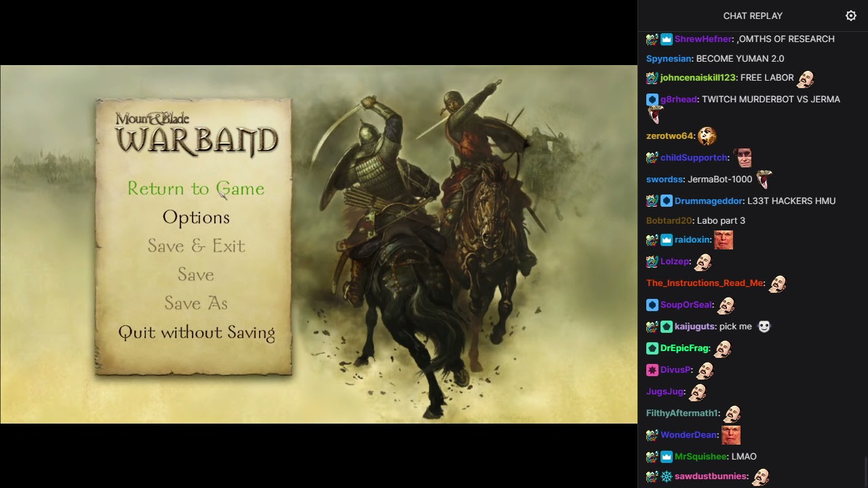Click Spynesian's username in chat

point(669,59)
